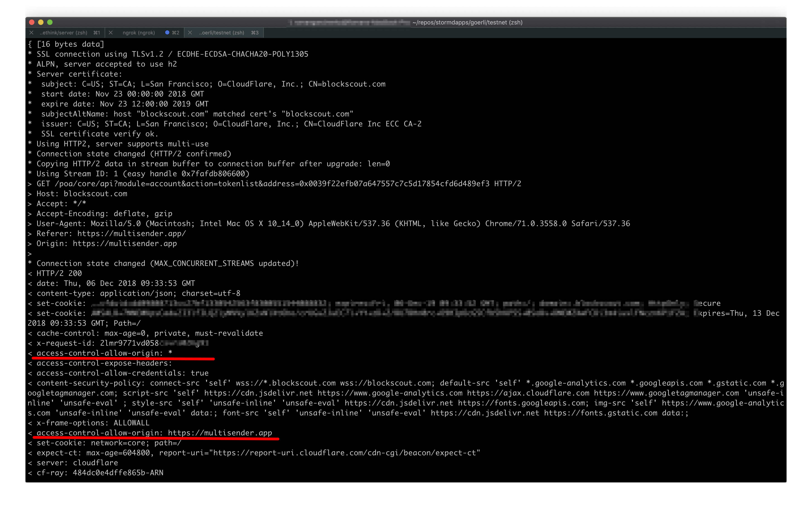Click the yellow minimize traffic light
Image resolution: width=812 pixels, height=516 pixels.
[41, 22]
